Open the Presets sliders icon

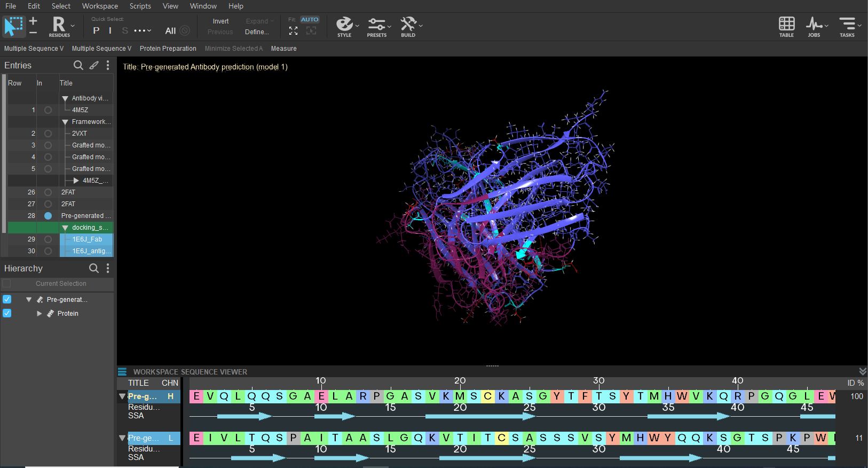pyautogui.click(x=376, y=26)
